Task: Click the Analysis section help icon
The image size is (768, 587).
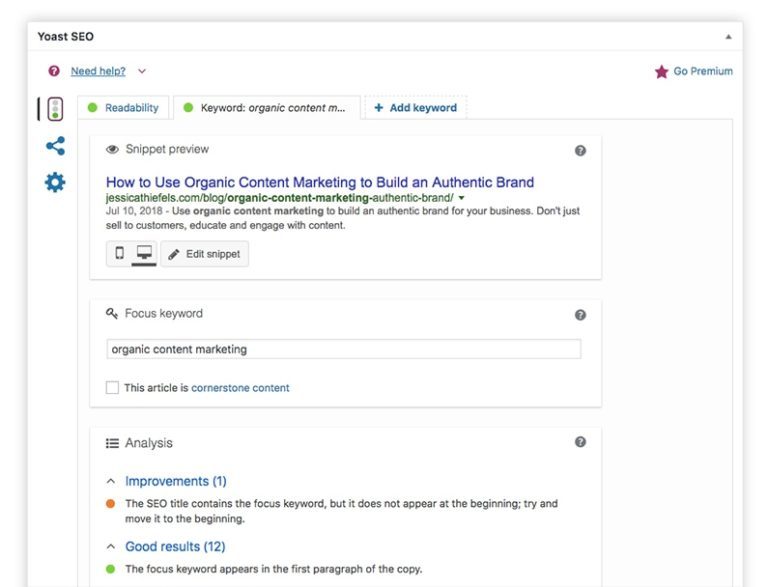Action: point(580,442)
